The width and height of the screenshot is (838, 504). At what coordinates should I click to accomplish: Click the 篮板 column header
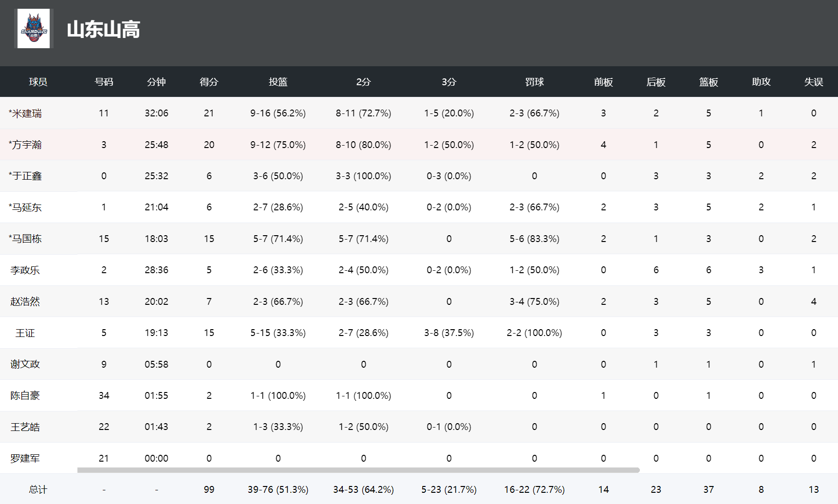click(x=708, y=82)
